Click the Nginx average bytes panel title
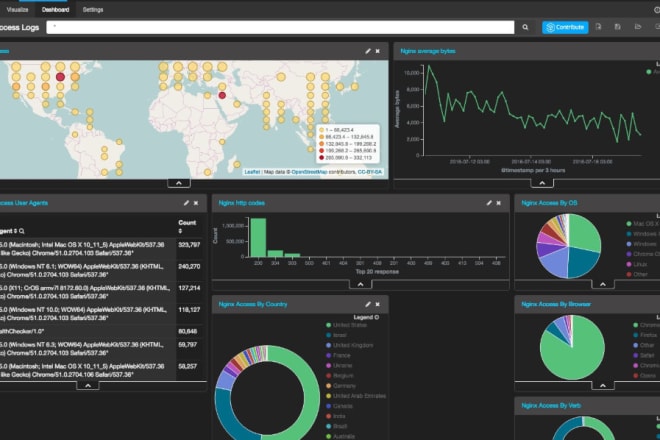 (428, 51)
